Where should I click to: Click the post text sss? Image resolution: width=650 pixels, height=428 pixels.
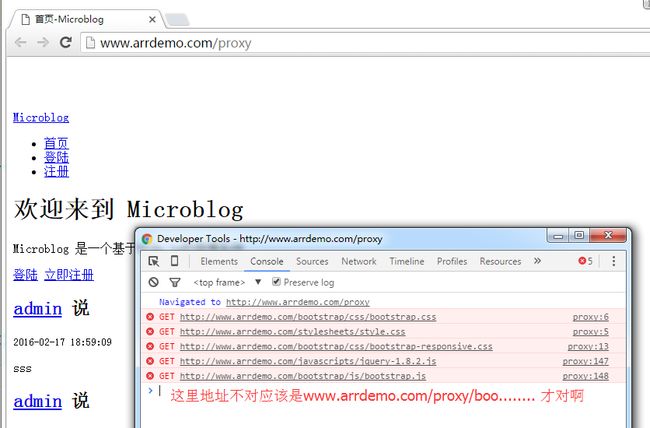(22, 369)
